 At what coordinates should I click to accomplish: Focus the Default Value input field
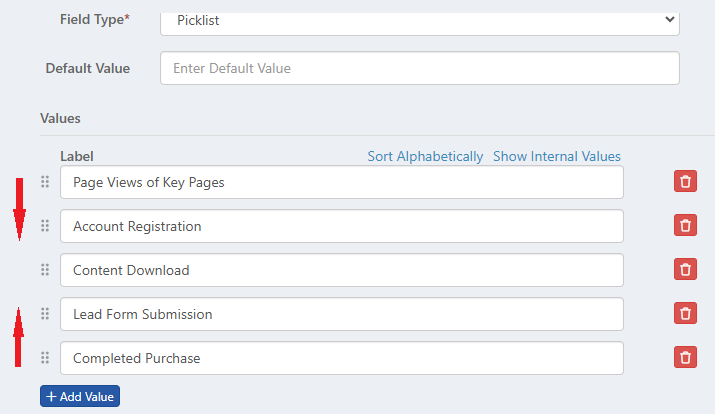[x=420, y=69]
